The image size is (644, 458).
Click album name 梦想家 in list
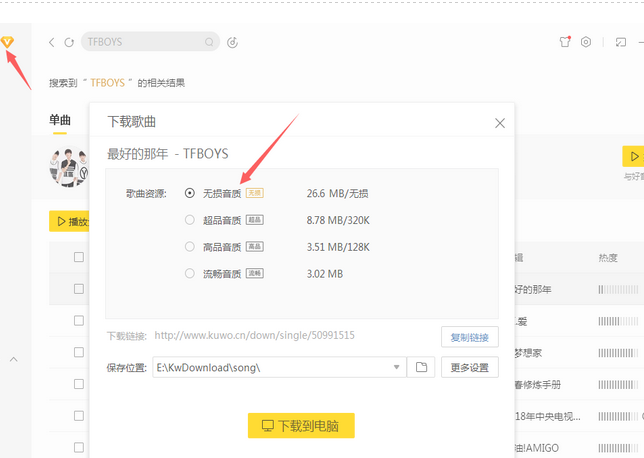point(528,353)
